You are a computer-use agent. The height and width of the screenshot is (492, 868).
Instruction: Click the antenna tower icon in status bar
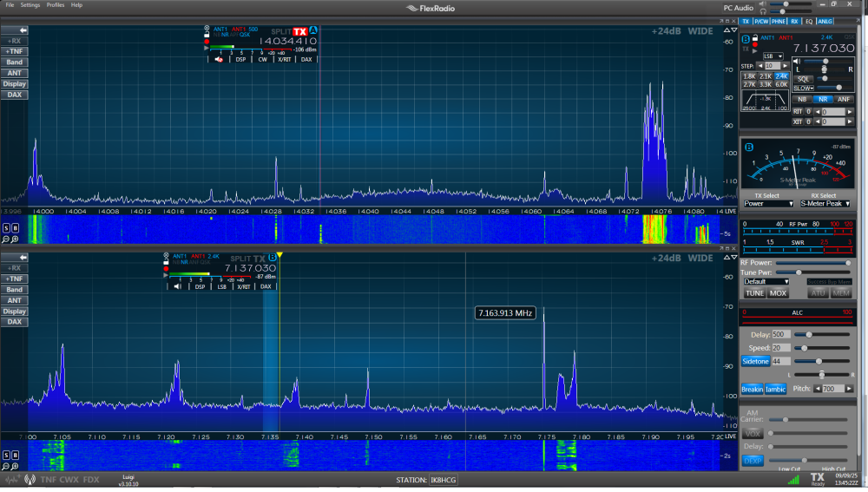coord(30,479)
